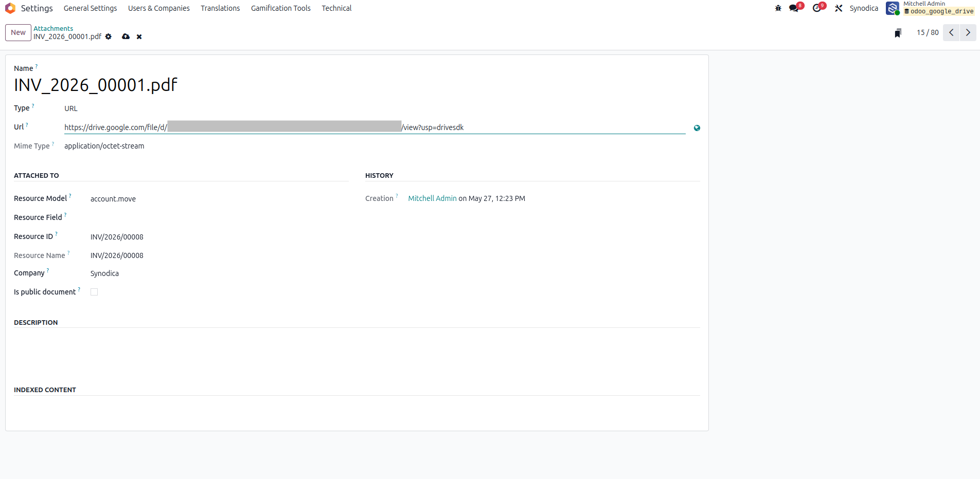Open URL with the globe icon

[x=697, y=128]
